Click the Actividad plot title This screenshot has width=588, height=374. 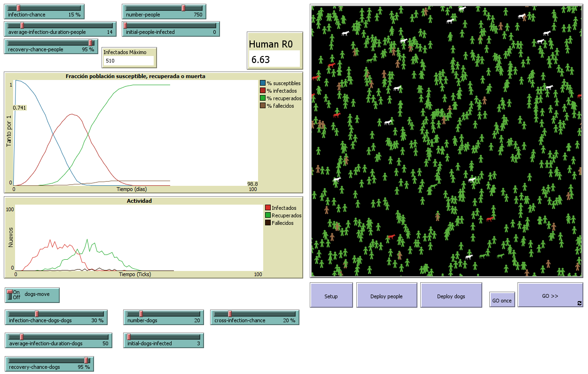coord(139,201)
